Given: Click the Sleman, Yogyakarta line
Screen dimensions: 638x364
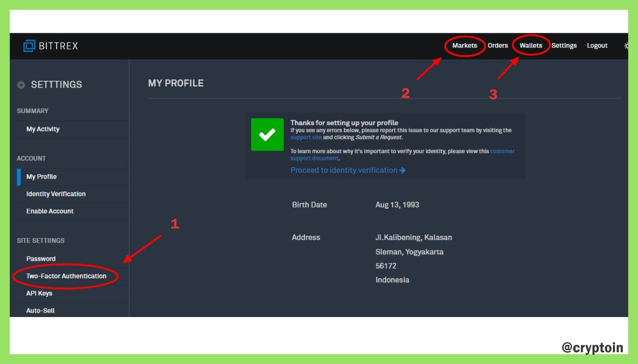Looking at the screenshot, I should tap(410, 252).
